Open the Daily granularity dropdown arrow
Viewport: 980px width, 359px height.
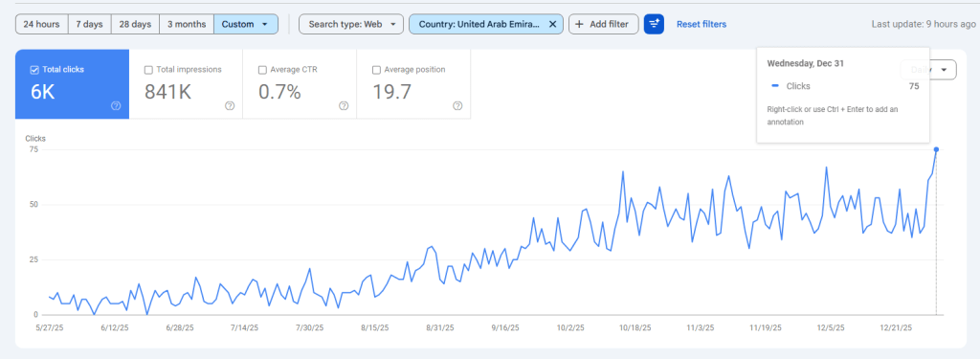click(944, 70)
